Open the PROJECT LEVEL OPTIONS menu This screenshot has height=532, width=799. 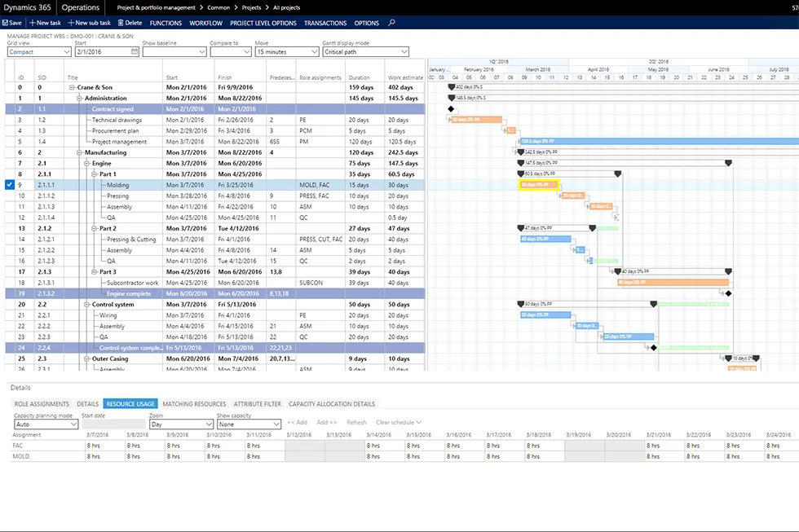(x=263, y=23)
